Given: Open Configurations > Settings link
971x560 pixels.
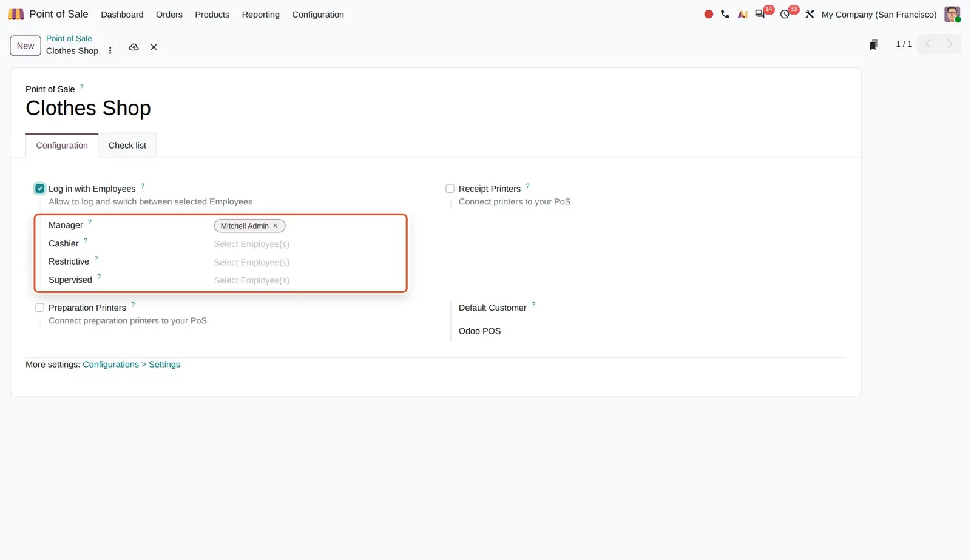Looking at the screenshot, I should [132, 365].
